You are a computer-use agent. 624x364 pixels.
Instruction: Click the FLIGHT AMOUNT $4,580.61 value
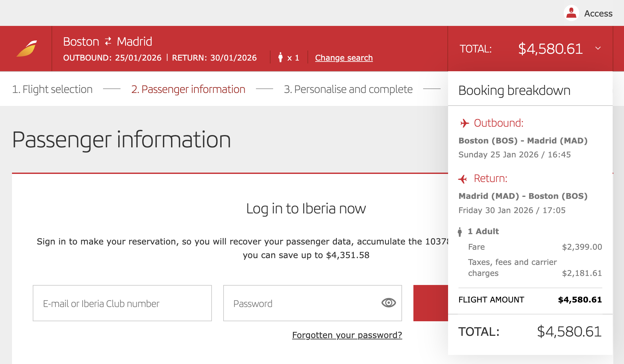580,300
